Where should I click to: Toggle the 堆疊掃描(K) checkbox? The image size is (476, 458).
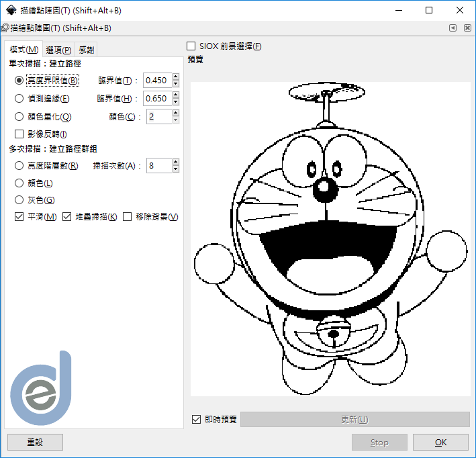coord(66,216)
